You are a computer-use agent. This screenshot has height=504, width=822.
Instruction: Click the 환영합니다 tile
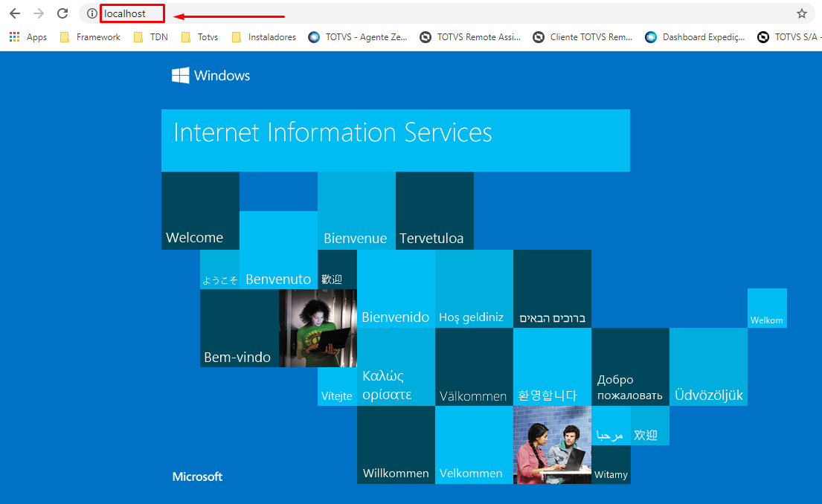pos(552,366)
